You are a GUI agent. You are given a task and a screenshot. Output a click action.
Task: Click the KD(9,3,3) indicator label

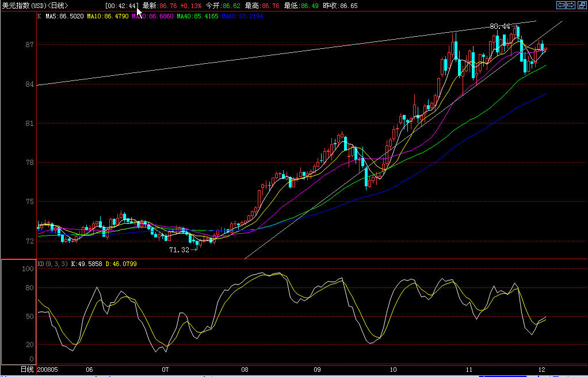tap(53, 264)
